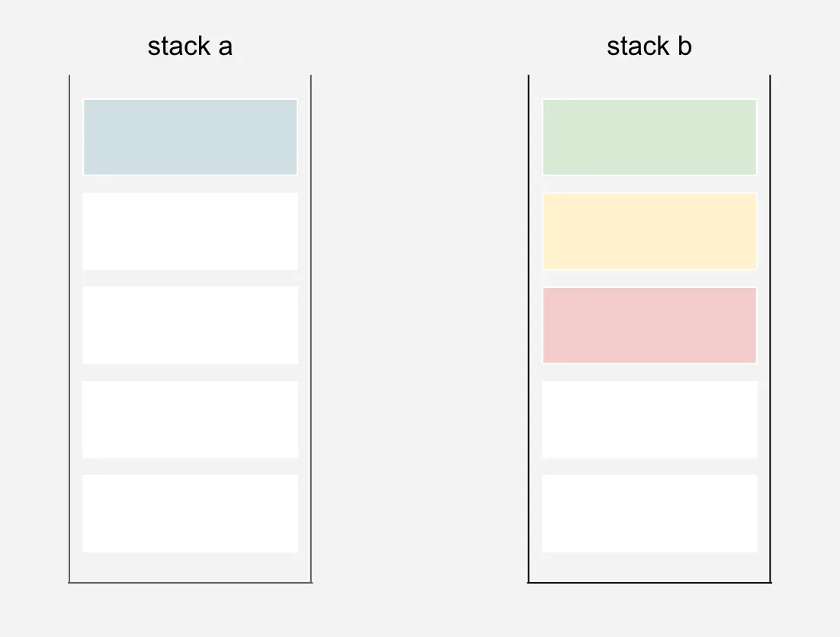
Task: Select second empty slot from top in stack a
Action: point(190,231)
